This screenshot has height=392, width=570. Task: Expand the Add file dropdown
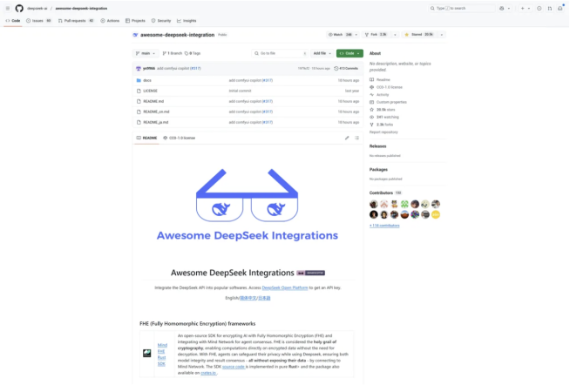[x=322, y=53]
